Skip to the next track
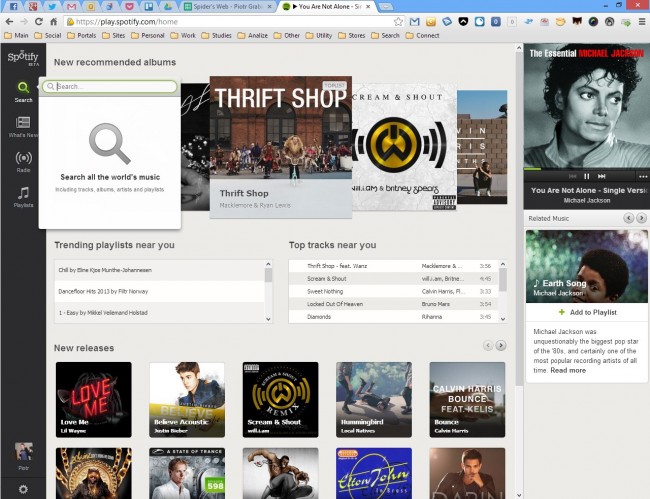Screen dimensions: 650x499 (x=601, y=177)
